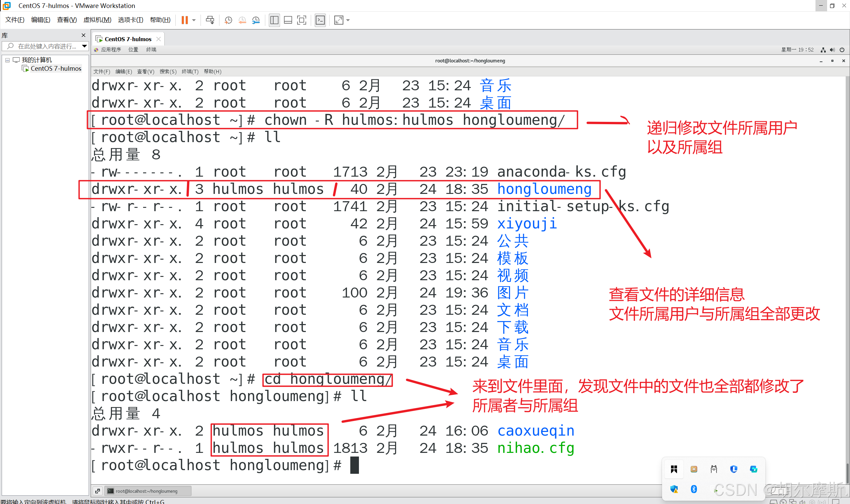Toggle the library sidebar view button
850x504 pixels.
click(x=274, y=20)
